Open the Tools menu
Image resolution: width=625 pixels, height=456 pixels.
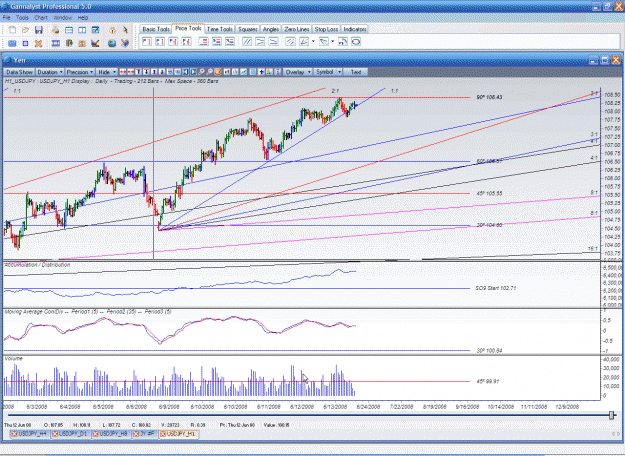point(22,18)
